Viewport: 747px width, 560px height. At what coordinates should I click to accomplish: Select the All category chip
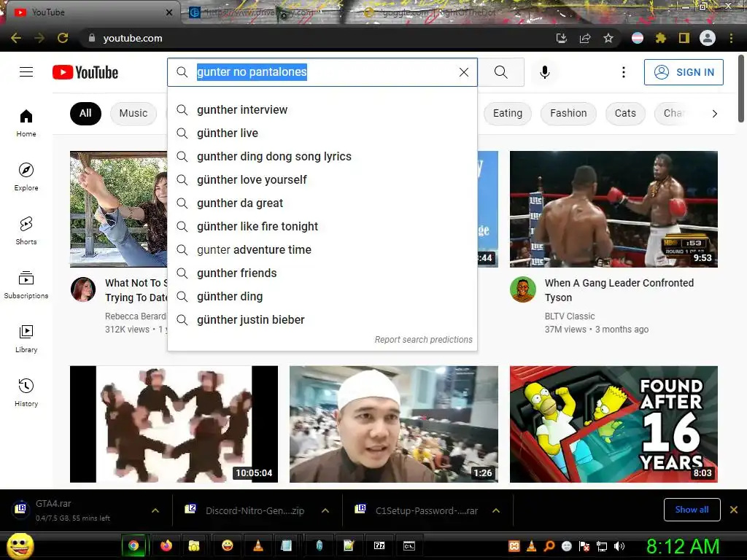(x=86, y=113)
